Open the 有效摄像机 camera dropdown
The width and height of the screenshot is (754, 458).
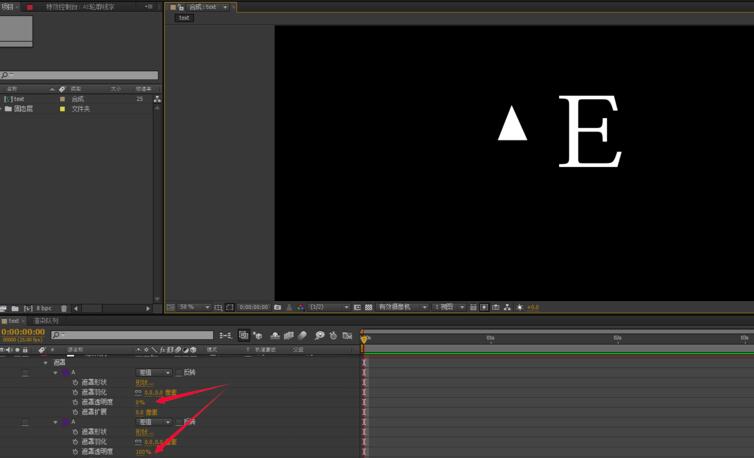(402, 307)
